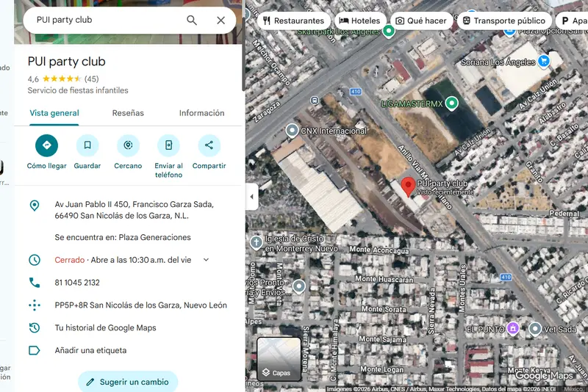The width and height of the screenshot is (588, 392).
Task: Click the history clock icon
Action: tap(35, 328)
